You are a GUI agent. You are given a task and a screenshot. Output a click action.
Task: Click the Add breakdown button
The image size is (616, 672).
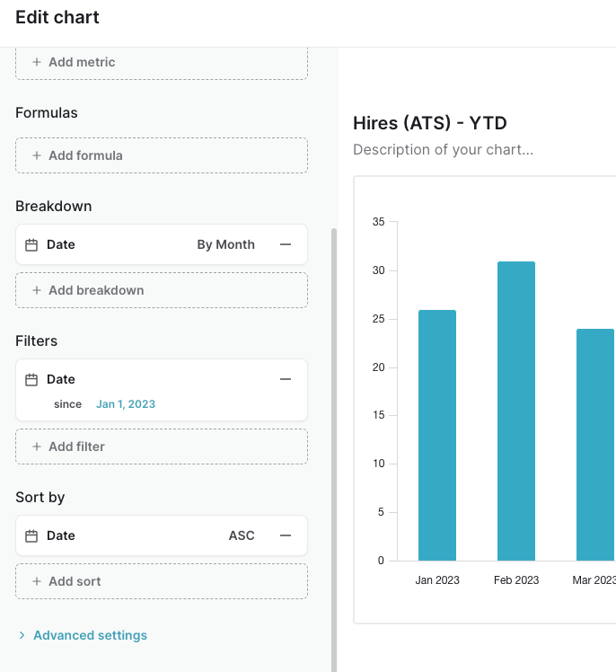tap(162, 290)
